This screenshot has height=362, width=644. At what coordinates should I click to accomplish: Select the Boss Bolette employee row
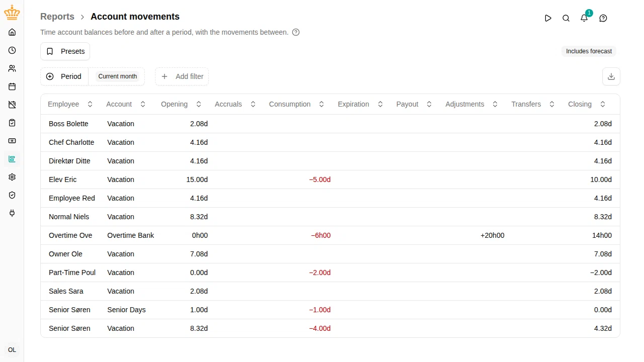330,124
